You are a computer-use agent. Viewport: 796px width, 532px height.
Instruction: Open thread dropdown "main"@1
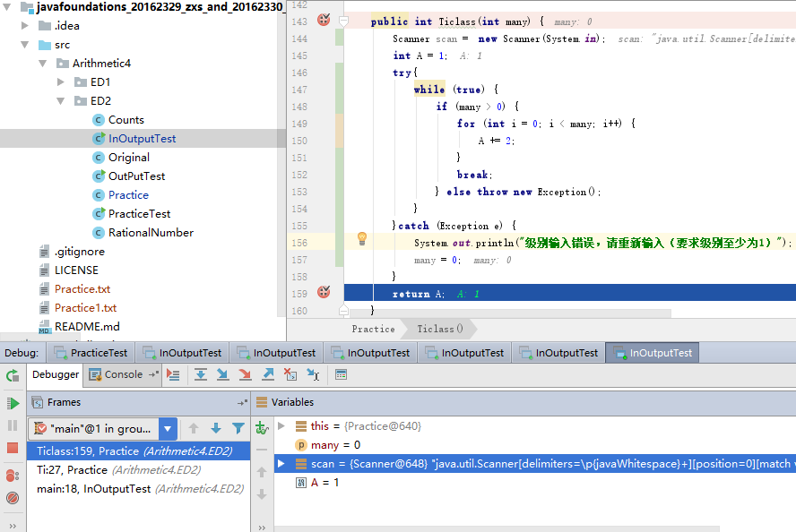tap(168, 429)
